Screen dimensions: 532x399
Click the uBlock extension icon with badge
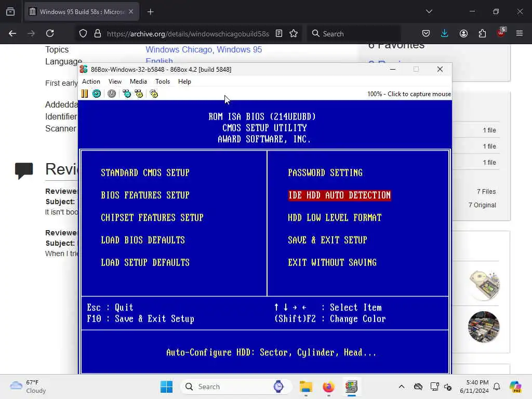[501, 33]
